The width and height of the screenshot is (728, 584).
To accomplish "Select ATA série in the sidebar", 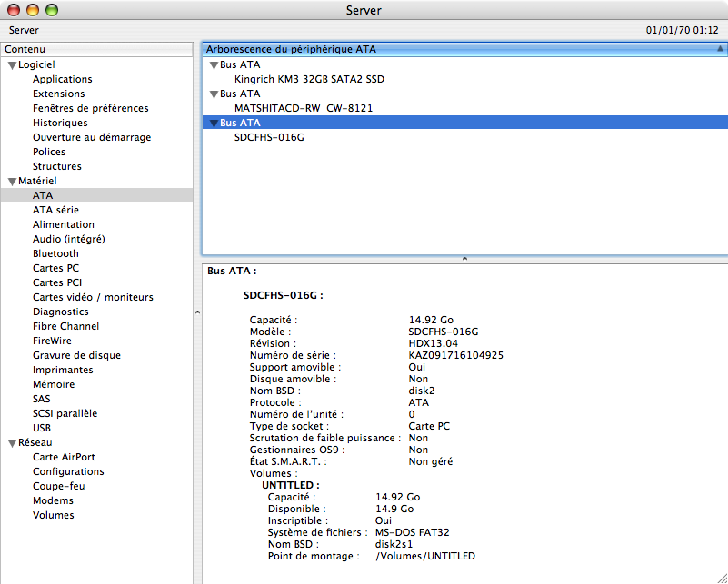I will coord(55,210).
